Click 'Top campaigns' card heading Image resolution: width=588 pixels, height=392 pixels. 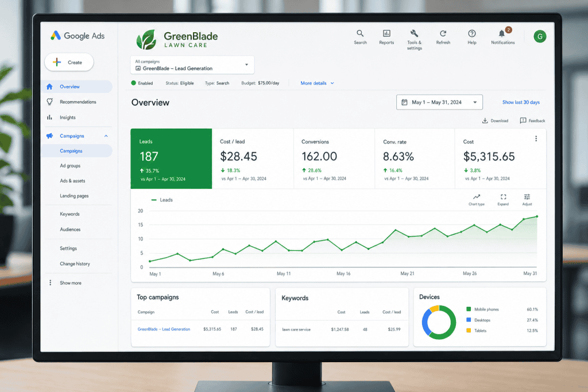[157, 297]
